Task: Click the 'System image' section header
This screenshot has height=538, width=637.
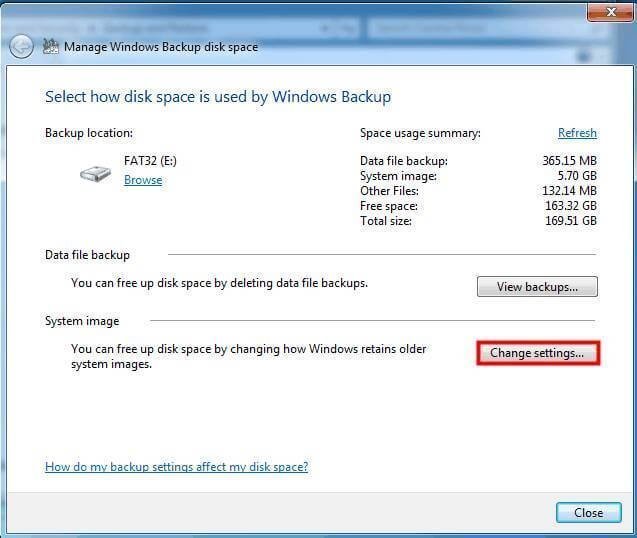Action: point(82,321)
